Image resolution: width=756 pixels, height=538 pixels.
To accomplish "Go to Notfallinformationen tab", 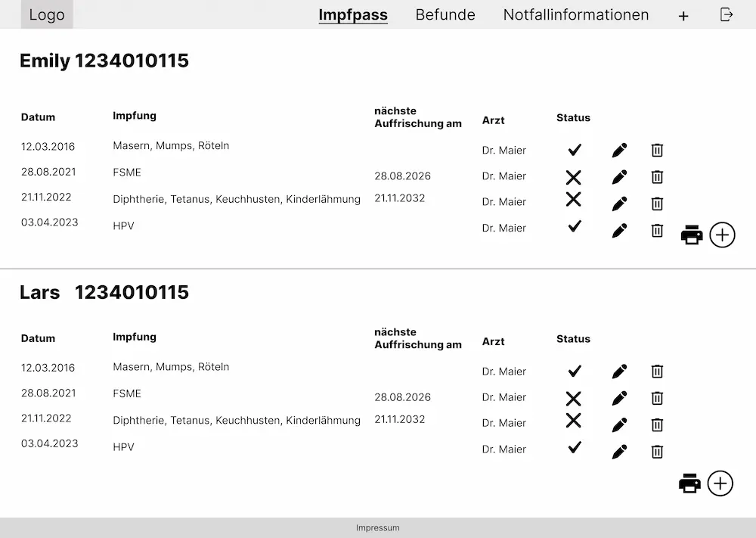I will coord(576,15).
